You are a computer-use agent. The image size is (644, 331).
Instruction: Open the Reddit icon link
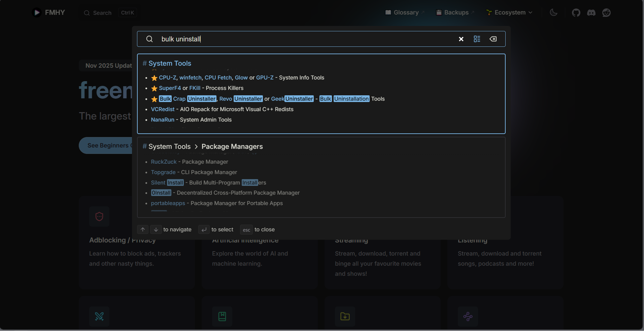[x=606, y=13]
